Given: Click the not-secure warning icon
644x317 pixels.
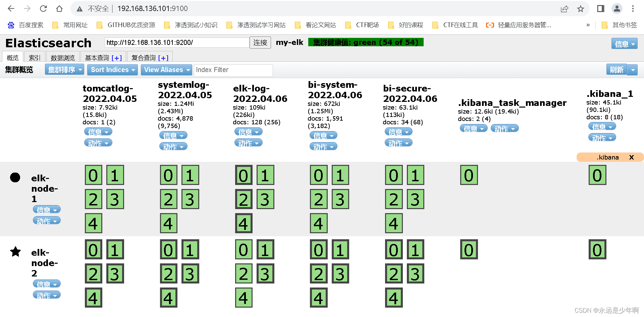Looking at the screenshot, I should (x=79, y=9).
